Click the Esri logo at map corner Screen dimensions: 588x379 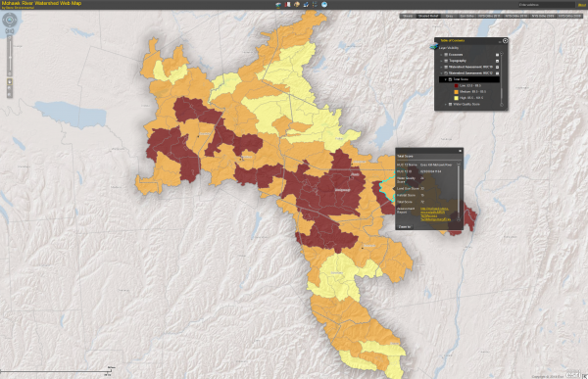pyautogui.click(x=573, y=374)
